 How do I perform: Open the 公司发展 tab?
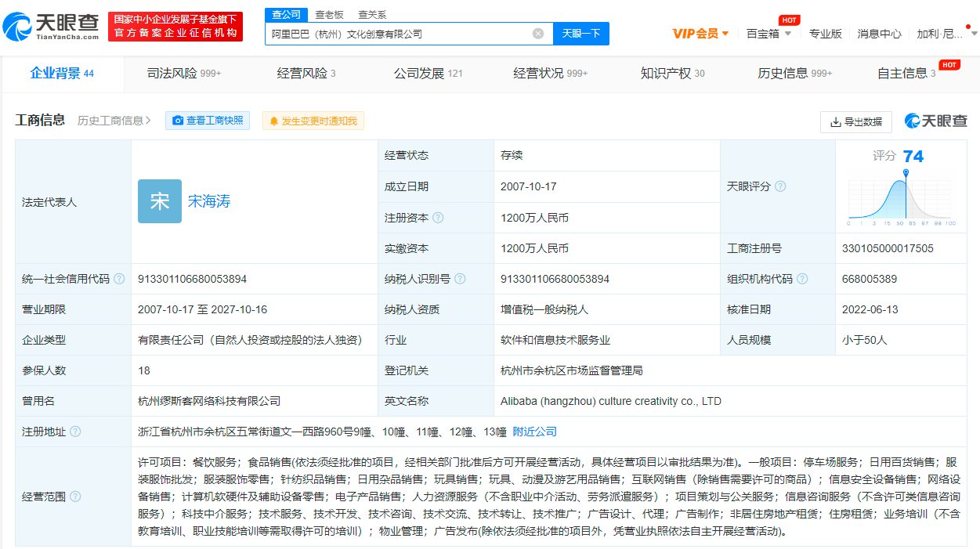[x=428, y=74]
